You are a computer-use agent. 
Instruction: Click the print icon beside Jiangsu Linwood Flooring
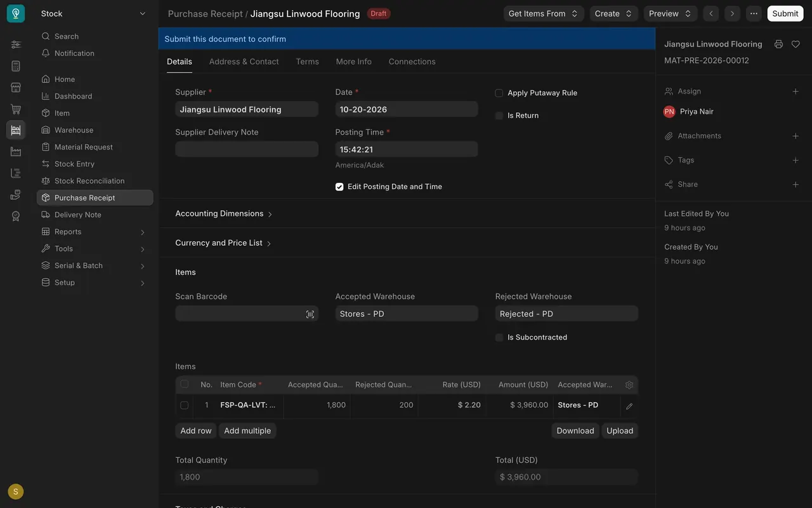pos(778,44)
